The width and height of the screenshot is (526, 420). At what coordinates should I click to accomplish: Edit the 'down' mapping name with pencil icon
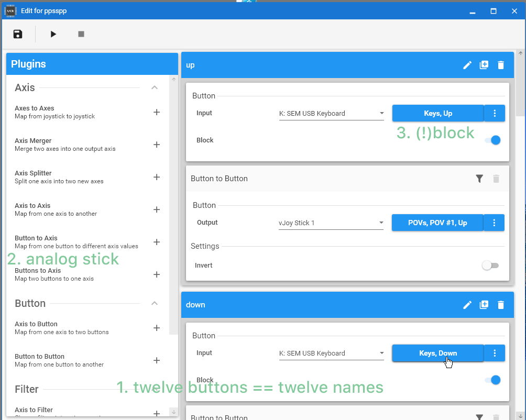click(467, 305)
